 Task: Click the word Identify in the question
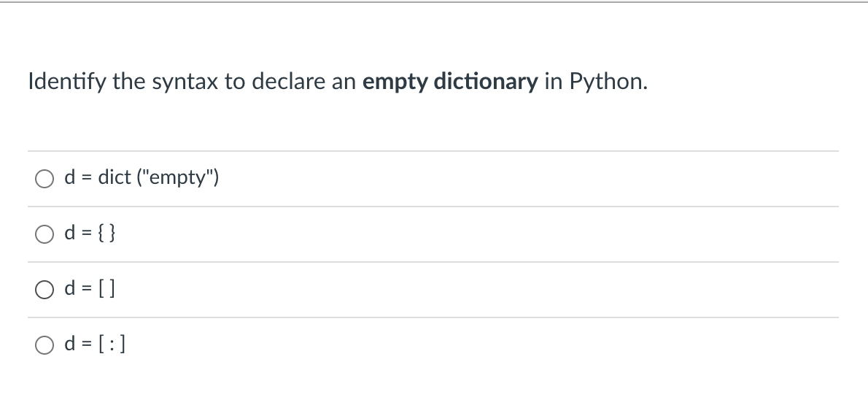click(67, 82)
